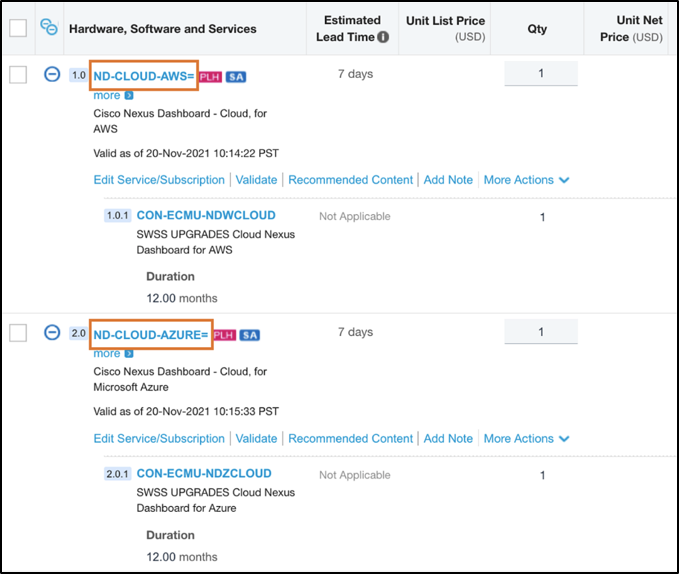Click line number 2.0.1 label

click(117, 474)
